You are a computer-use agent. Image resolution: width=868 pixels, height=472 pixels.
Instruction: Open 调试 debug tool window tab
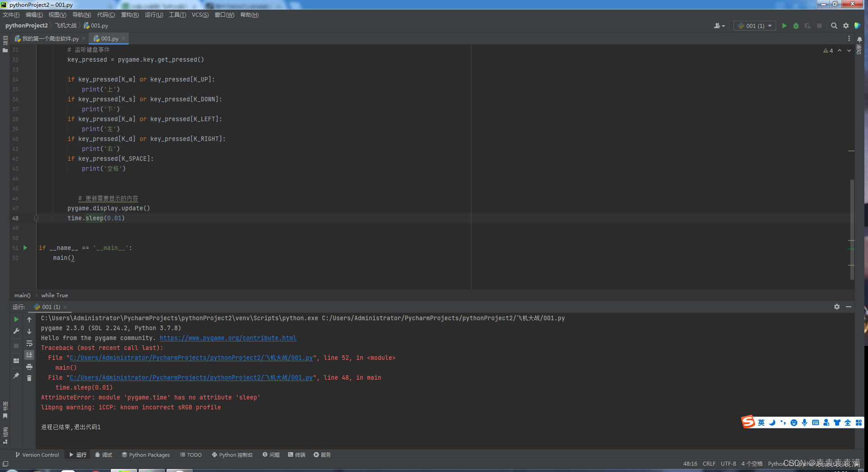point(104,455)
